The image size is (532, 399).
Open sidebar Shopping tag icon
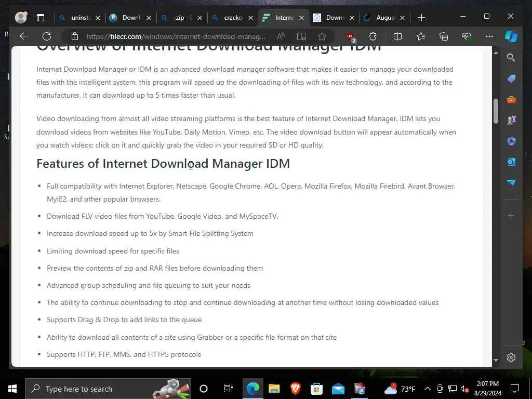(x=511, y=79)
